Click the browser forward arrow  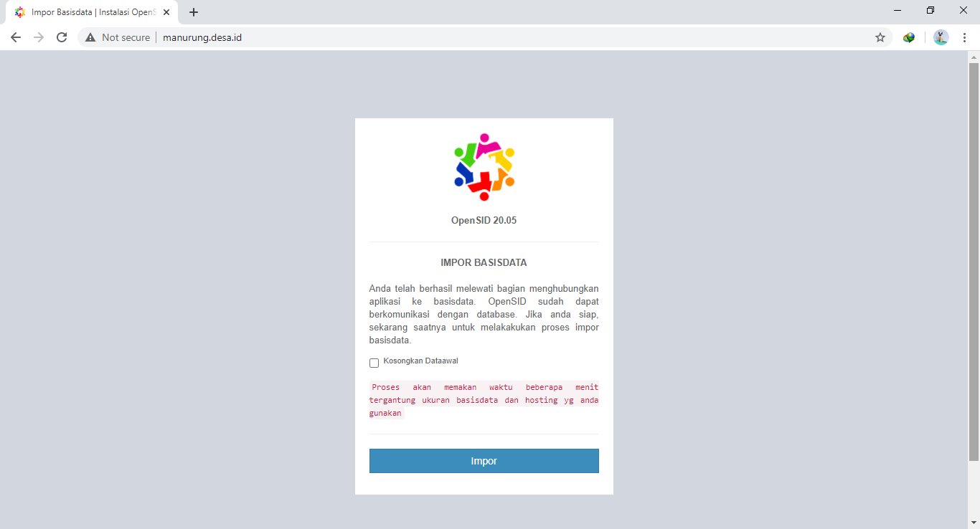[39, 37]
